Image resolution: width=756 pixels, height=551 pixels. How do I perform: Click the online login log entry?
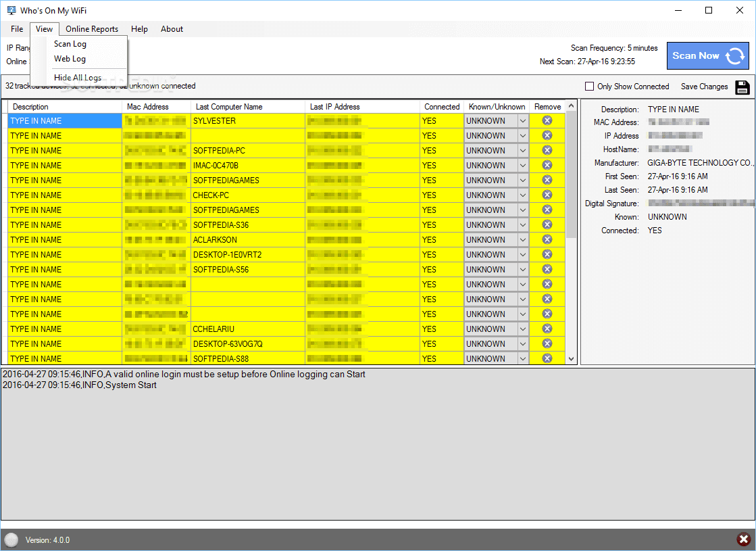(184, 375)
